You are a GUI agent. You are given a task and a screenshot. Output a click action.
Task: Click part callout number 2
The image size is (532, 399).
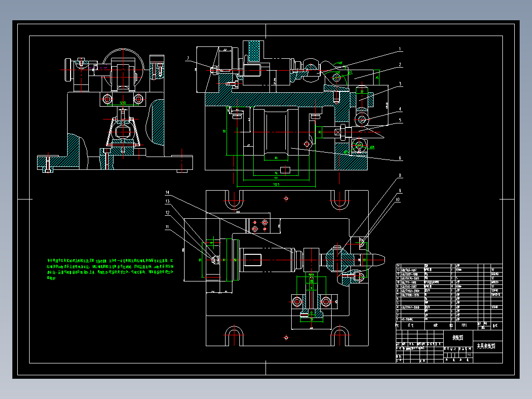400,65
